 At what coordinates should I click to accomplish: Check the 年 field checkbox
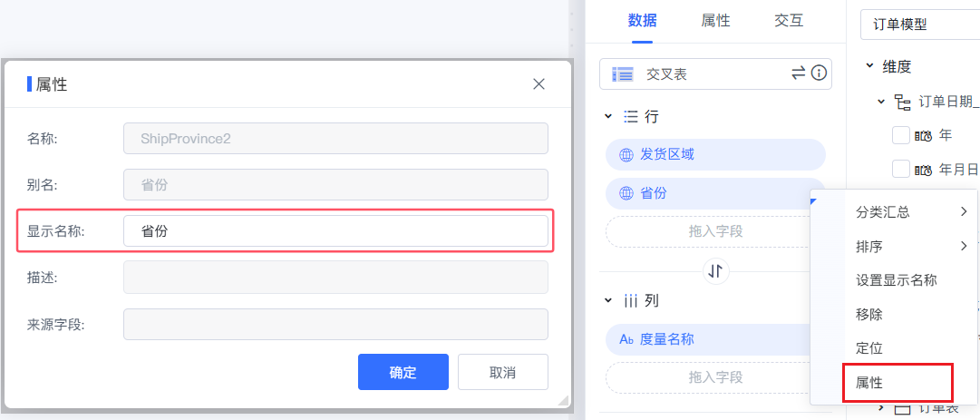900,136
